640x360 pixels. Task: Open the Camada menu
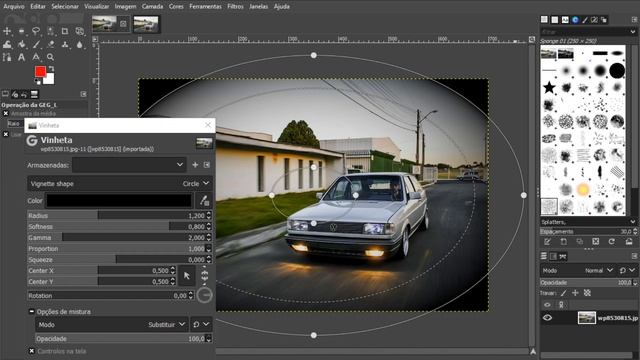click(152, 7)
